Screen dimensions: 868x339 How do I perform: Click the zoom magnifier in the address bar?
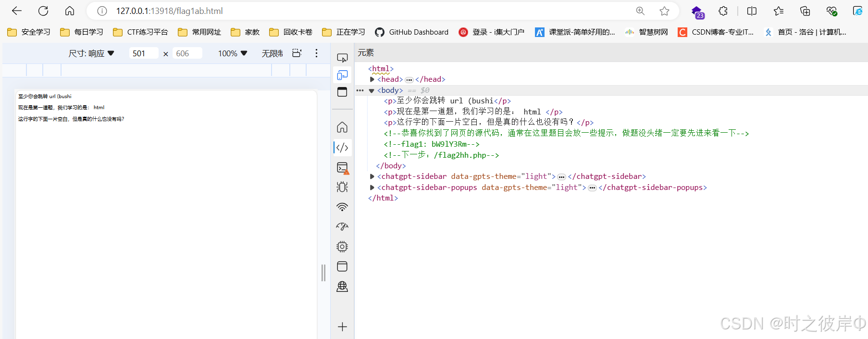(x=640, y=11)
